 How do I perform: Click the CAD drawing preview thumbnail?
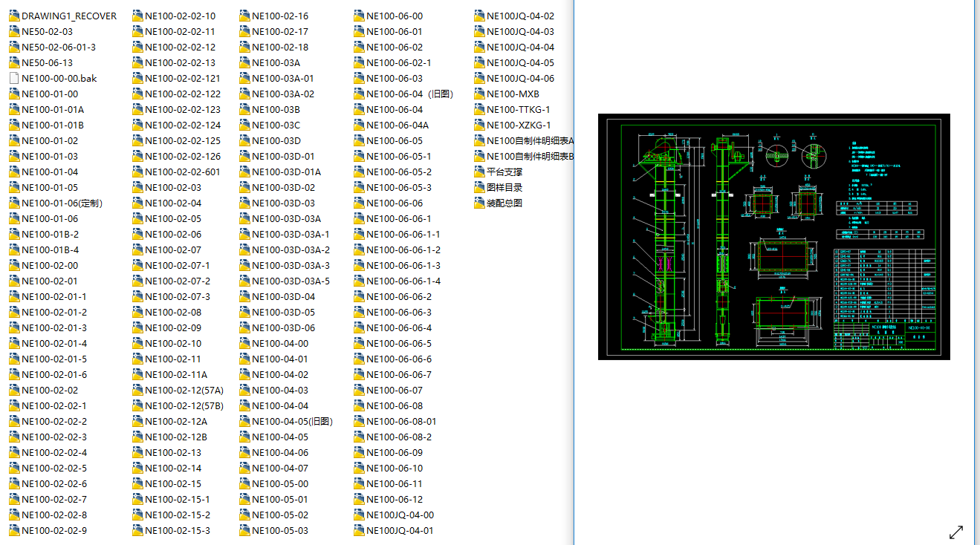click(x=773, y=237)
